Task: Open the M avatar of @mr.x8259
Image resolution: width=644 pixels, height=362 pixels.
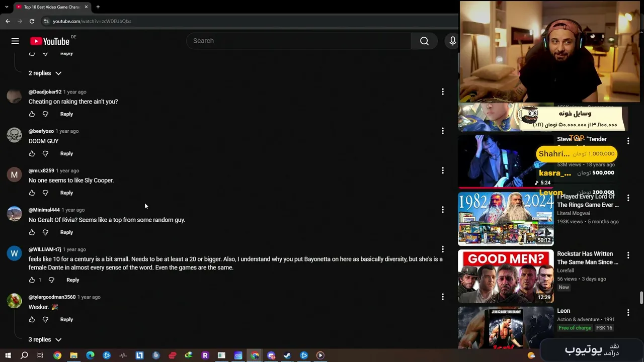Action: [x=14, y=175]
